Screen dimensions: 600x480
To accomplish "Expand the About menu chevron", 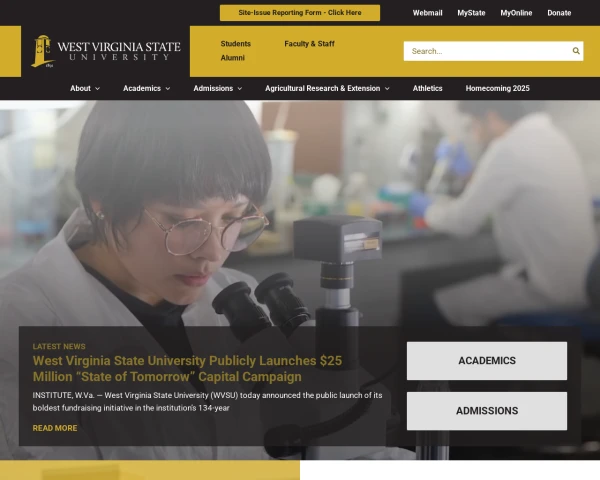I will tap(98, 88).
